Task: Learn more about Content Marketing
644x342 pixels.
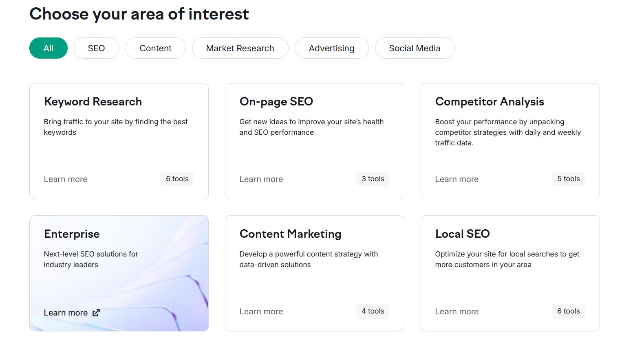Action: pos(261,311)
